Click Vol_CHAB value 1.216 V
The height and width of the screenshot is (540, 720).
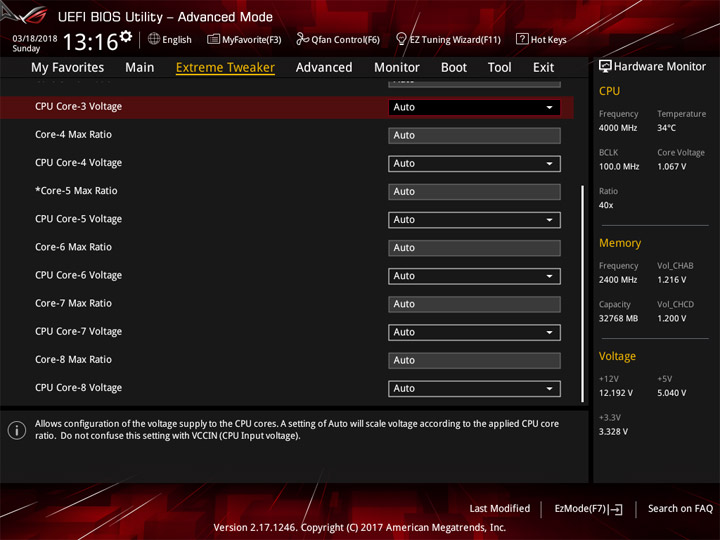(671, 280)
